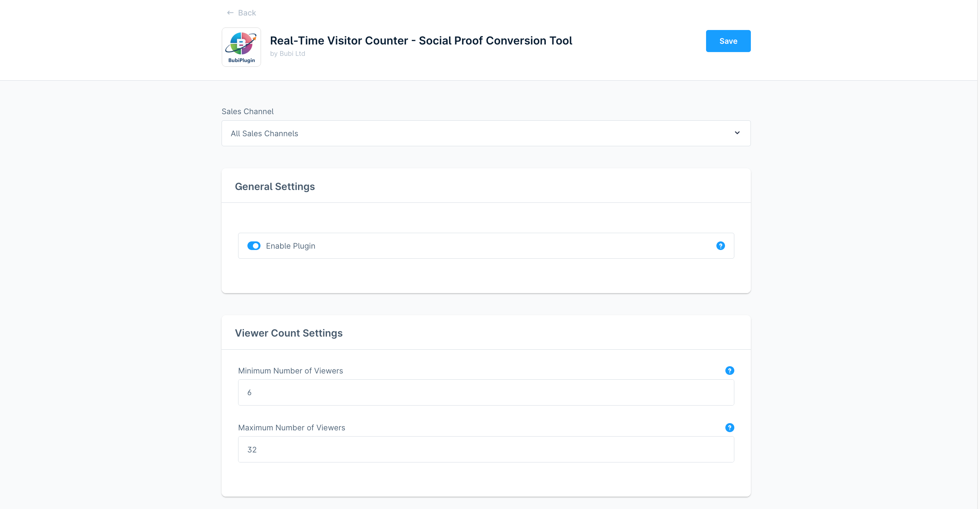The image size is (980, 509).
Task: Click the Sales Channel field label
Action: (247, 111)
